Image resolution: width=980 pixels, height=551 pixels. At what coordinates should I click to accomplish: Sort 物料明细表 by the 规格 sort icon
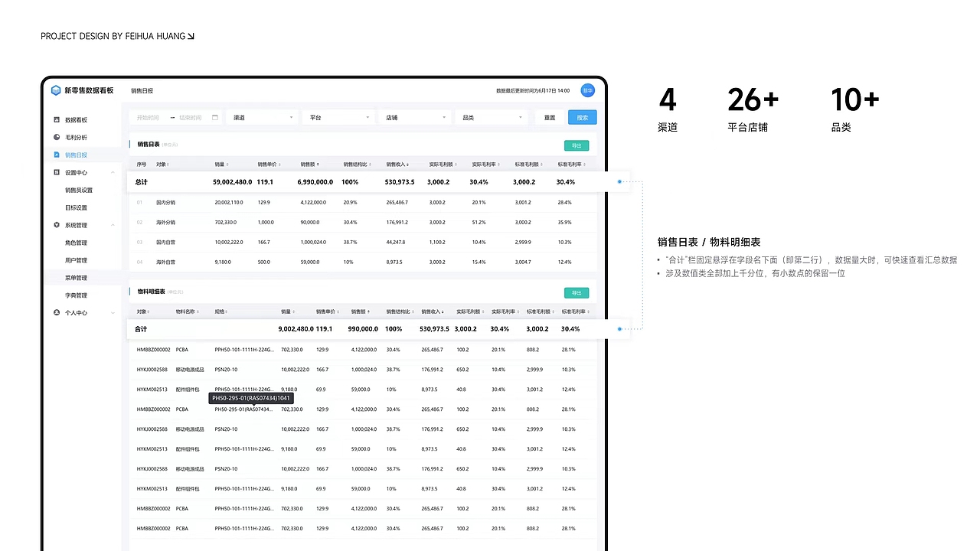227,312
